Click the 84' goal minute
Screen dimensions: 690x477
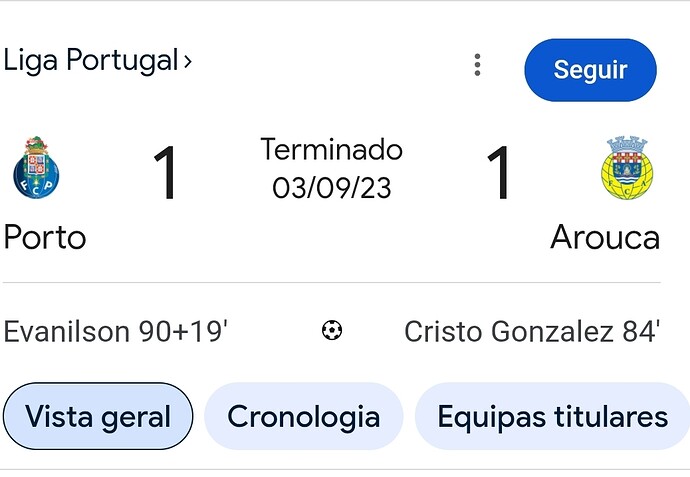point(640,331)
